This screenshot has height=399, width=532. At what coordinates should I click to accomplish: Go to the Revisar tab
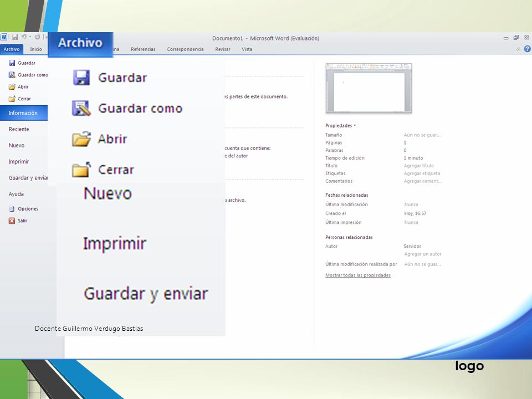pyautogui.click(x=223, y=49)
